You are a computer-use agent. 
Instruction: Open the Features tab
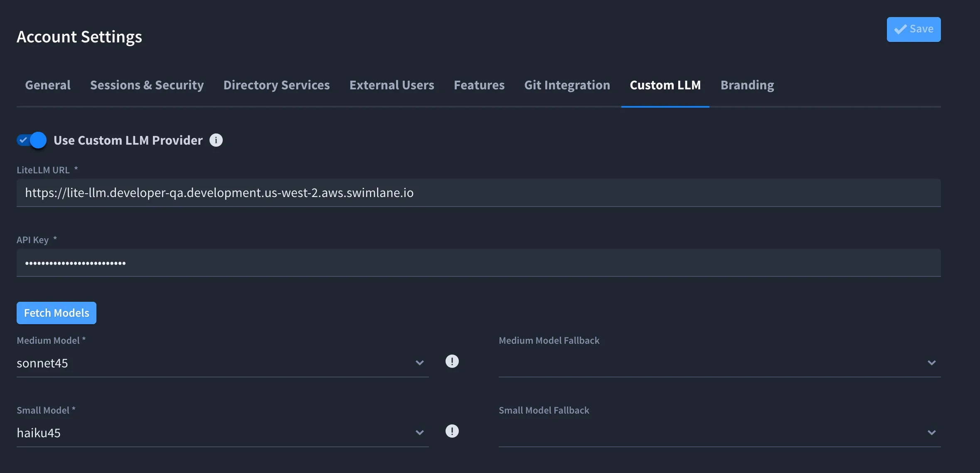pos(479,85)
